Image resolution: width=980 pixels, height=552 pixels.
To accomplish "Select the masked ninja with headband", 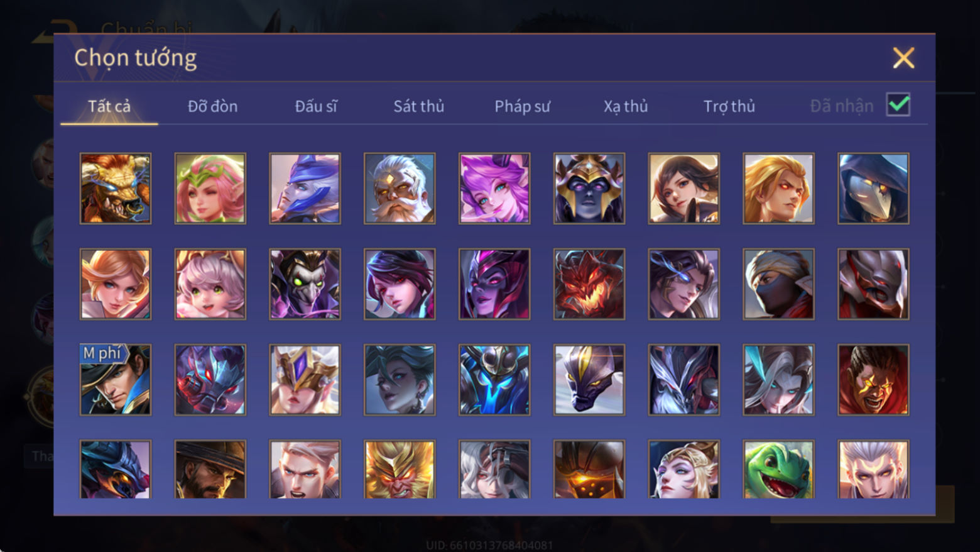I will [x=778, y=284].
